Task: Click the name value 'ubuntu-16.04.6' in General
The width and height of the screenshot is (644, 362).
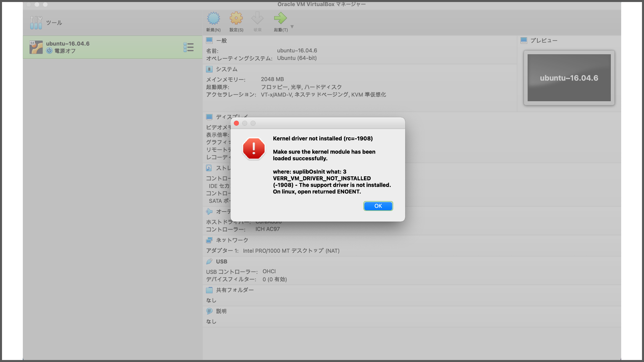Action: pos(297,50)
